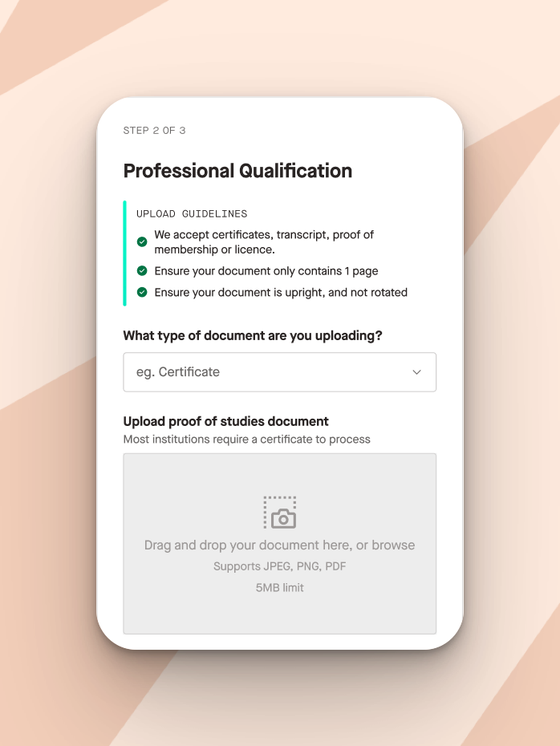560x746 pixels.
Task: Click the green checkmark beside the upright document guideline
Action: pos(142,292)
